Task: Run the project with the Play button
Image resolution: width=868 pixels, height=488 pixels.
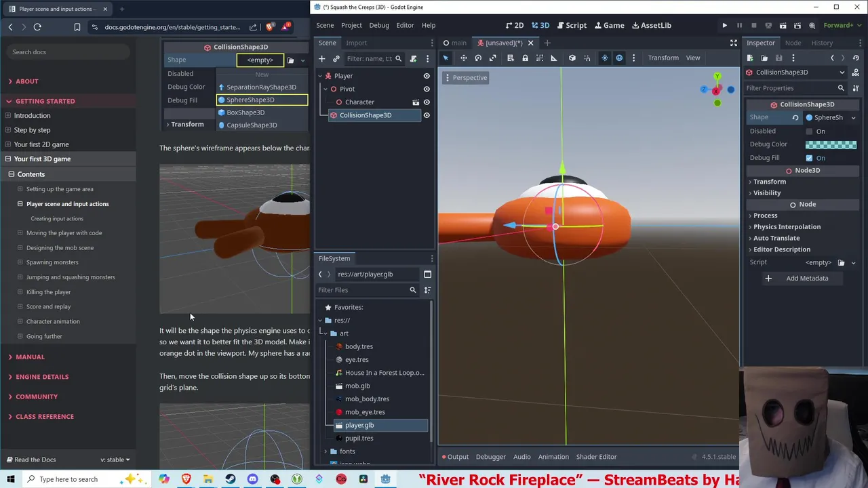Action: [x=724, y=26]
